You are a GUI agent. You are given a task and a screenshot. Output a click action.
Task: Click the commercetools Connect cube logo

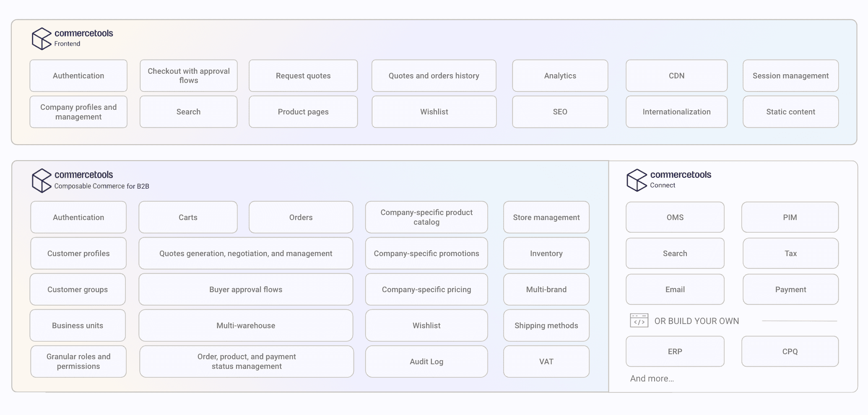point(637,180)
